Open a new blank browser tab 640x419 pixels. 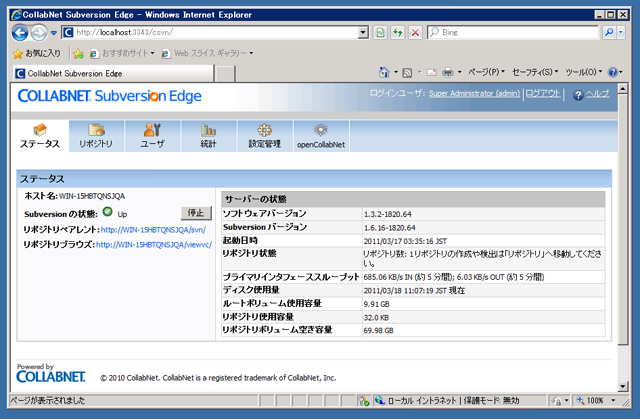coord(225,74)
